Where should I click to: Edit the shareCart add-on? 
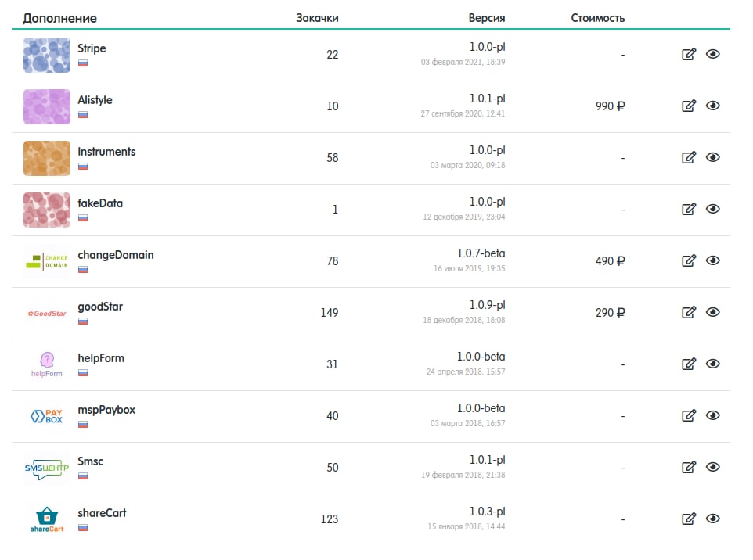[689, 519]
